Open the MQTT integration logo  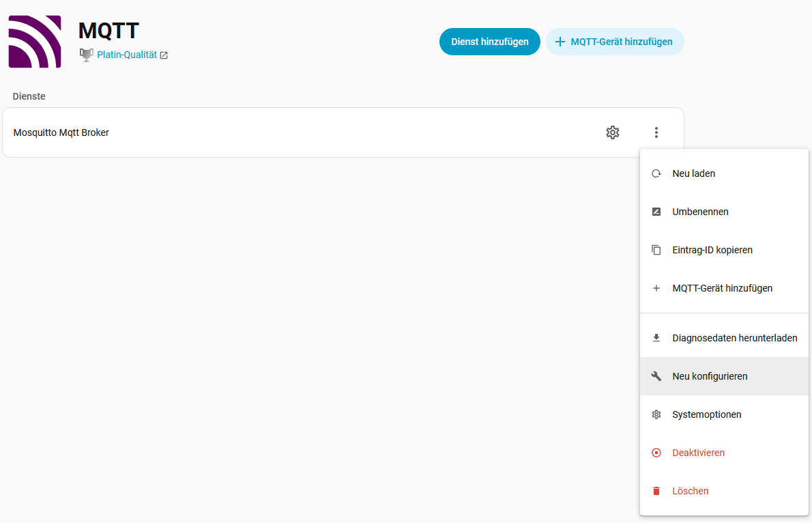[x=35, y=42]
